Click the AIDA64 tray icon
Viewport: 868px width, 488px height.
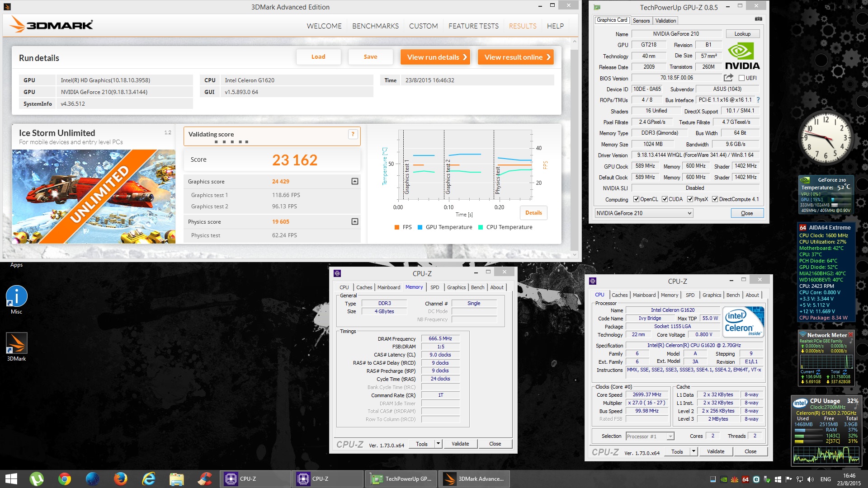pos(745,479)
